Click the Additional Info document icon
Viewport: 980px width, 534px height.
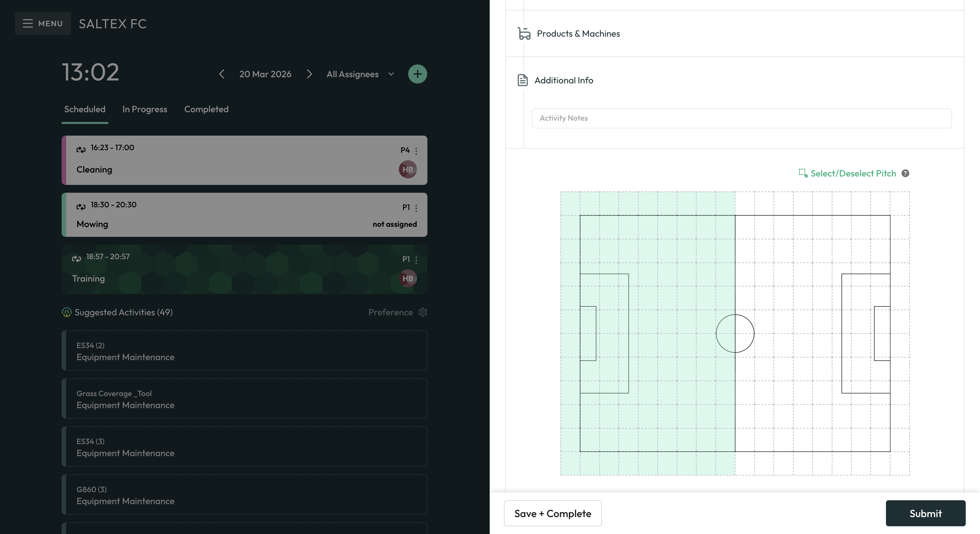pos(523,80)
